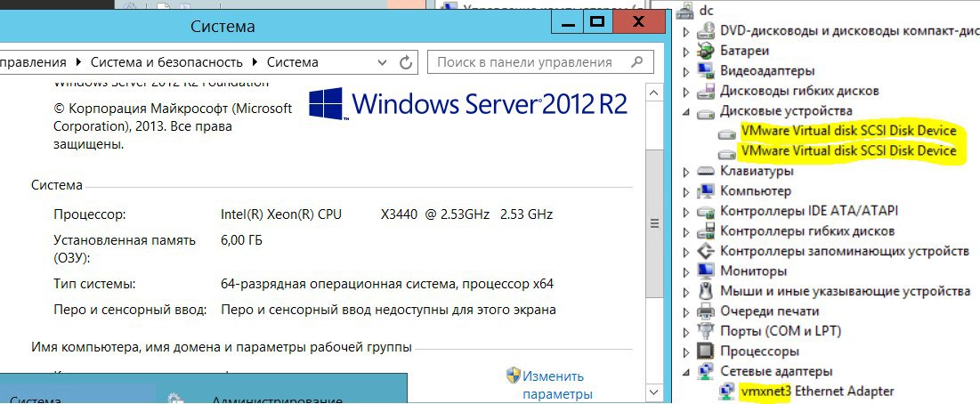Click the Контроллеры запоминающих устройств icon
The width and height of the screenshot is (980, 404).
(x=706, y=251)
